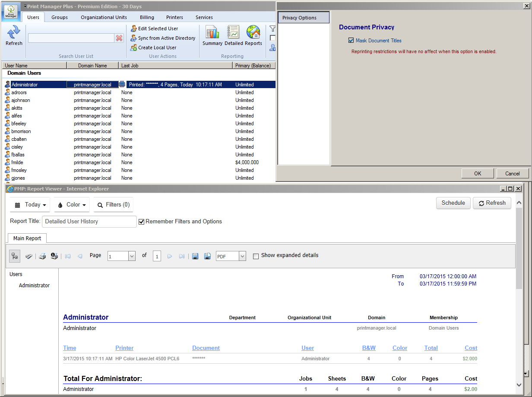Screen dimensions: 532x397
Task: Click the second save-all disk icon
Action: coord(207,256)
